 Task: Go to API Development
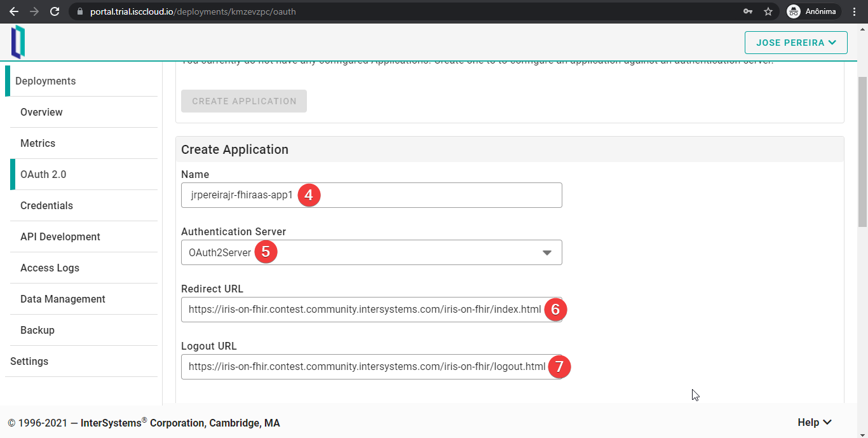tap(84, 236)
